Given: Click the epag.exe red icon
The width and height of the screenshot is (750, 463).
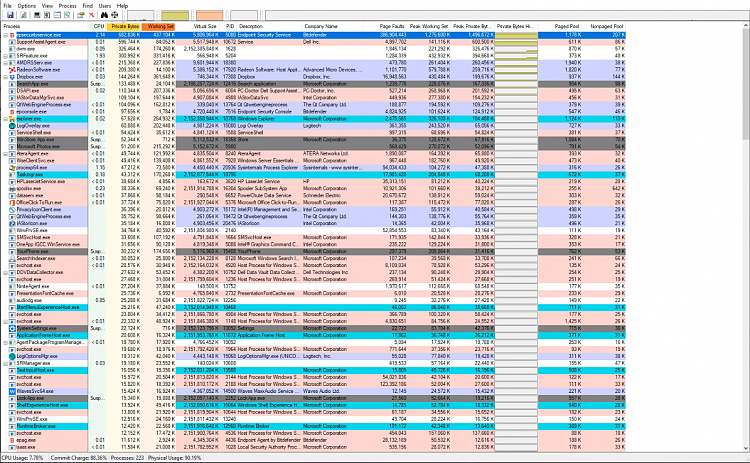Looking at the screenshot, I should click(x=12, y=440).
